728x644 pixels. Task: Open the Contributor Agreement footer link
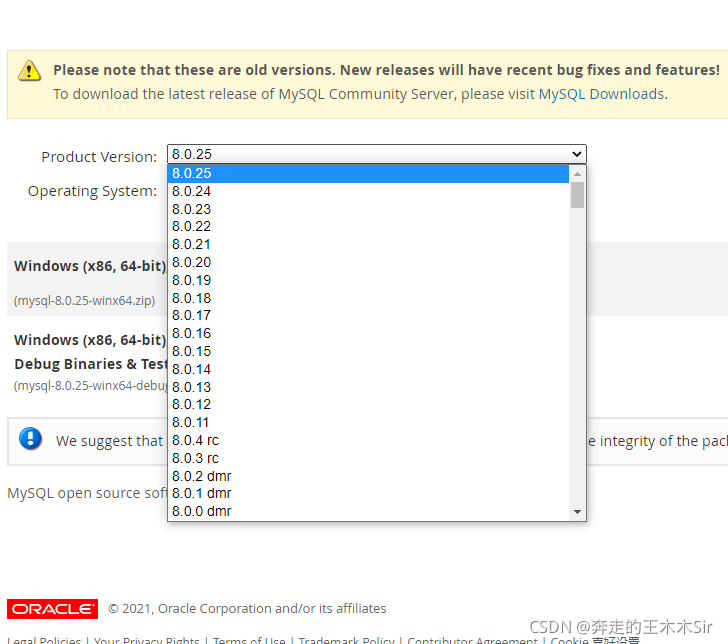coord(472,640)
